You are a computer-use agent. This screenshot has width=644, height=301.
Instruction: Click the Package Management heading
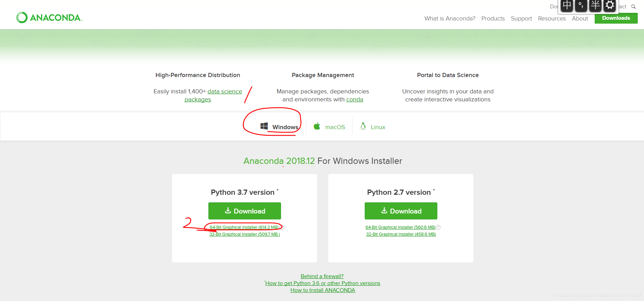[x=323, y=75]
